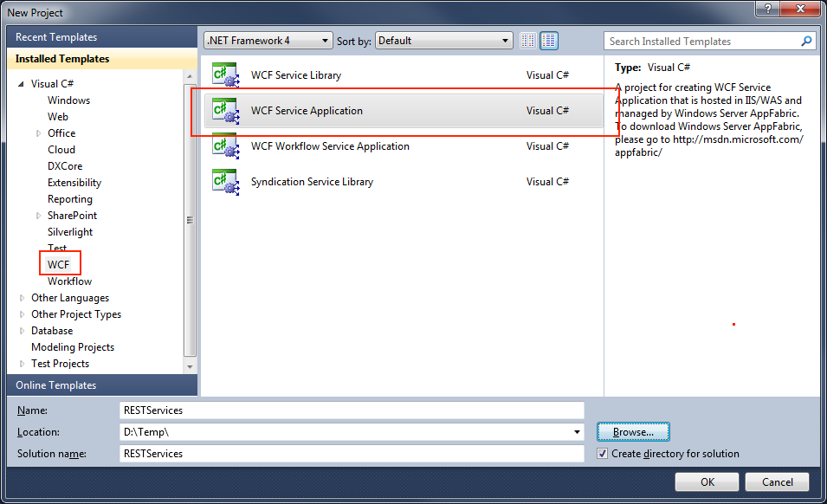Image resolution: width=827 pixels, height=504 pixels.
Task: Open the Online Templates section
Action: click(x=102, y=384)
